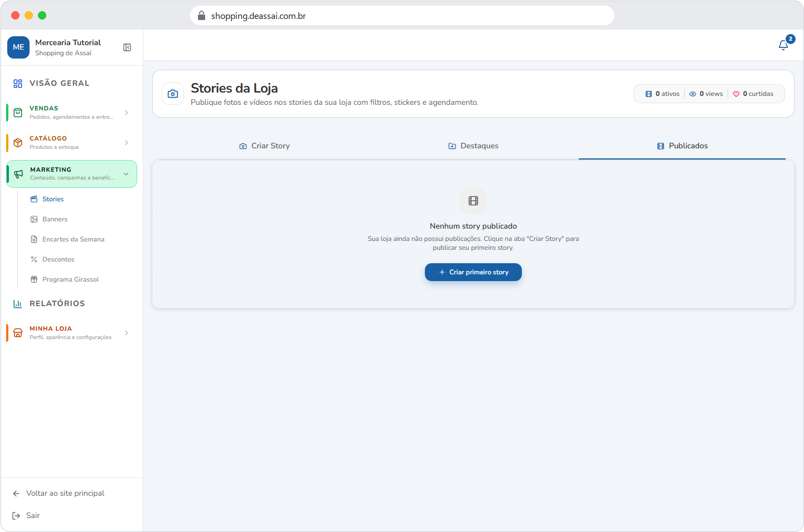804x532 pixels.
Task: Click the Mercearia Tutorial store name
Action: pos(68,42)
